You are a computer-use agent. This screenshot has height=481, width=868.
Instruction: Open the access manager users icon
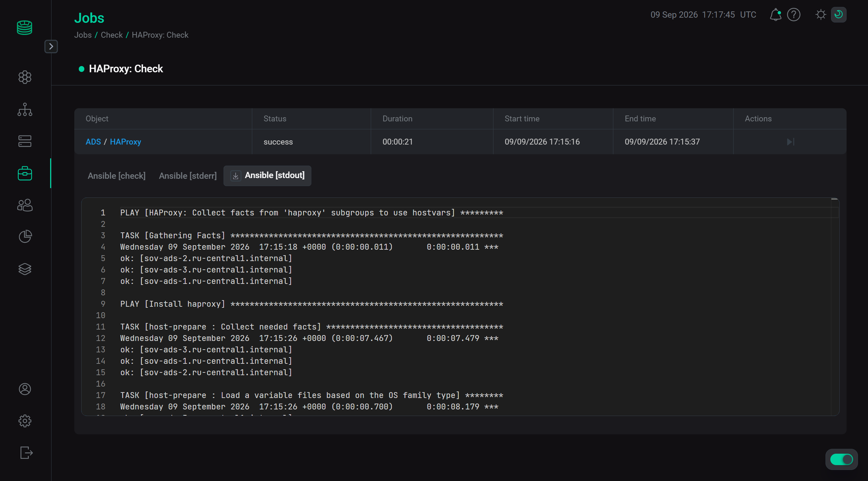(25, 205)
